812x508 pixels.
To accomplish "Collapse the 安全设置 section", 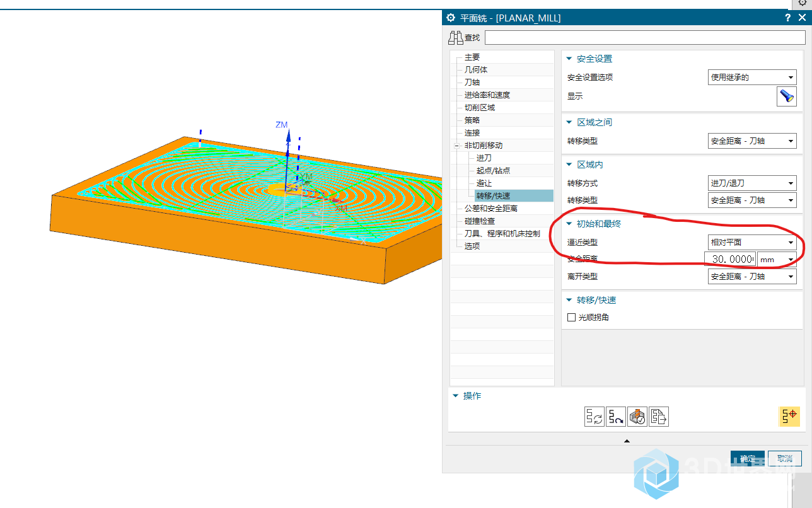I will coord(569,59).
